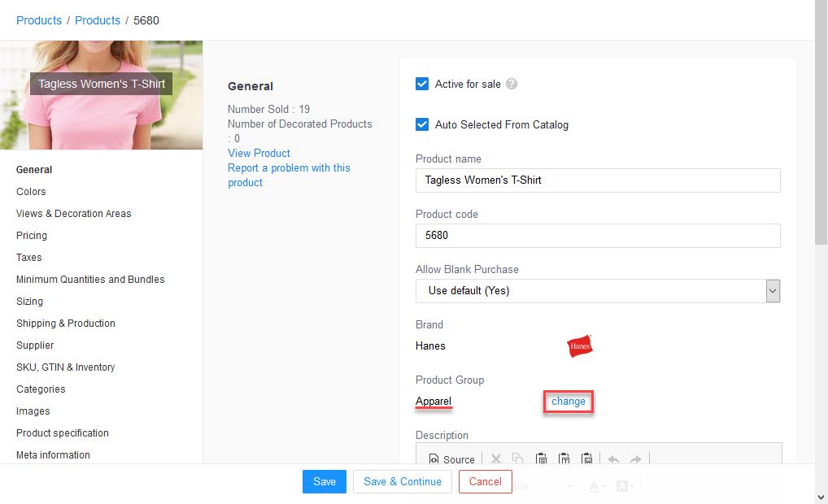Click the Redo arrow in the description editor
This screenshot has height=504, width=828.
pos(634,458)
